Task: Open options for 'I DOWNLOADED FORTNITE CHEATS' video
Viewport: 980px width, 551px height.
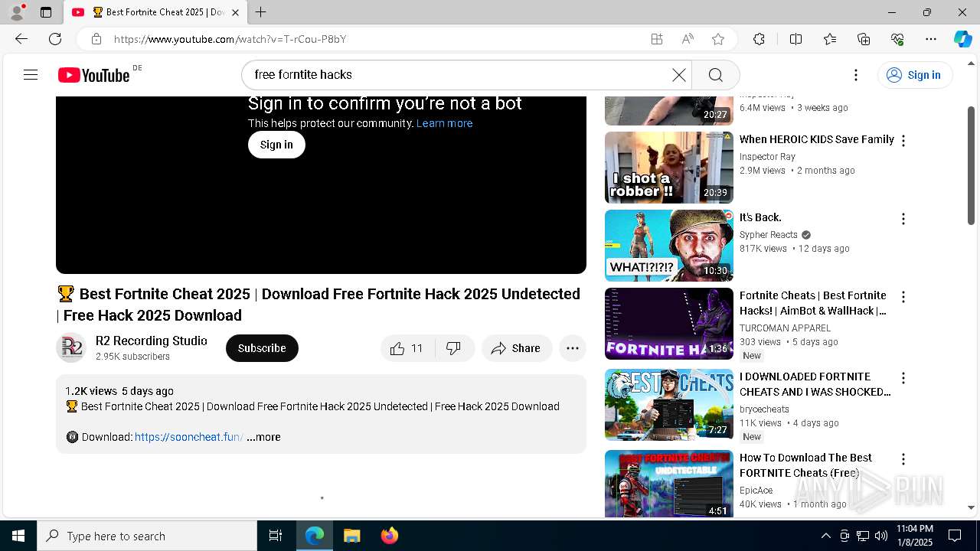Action: [903, 378]
